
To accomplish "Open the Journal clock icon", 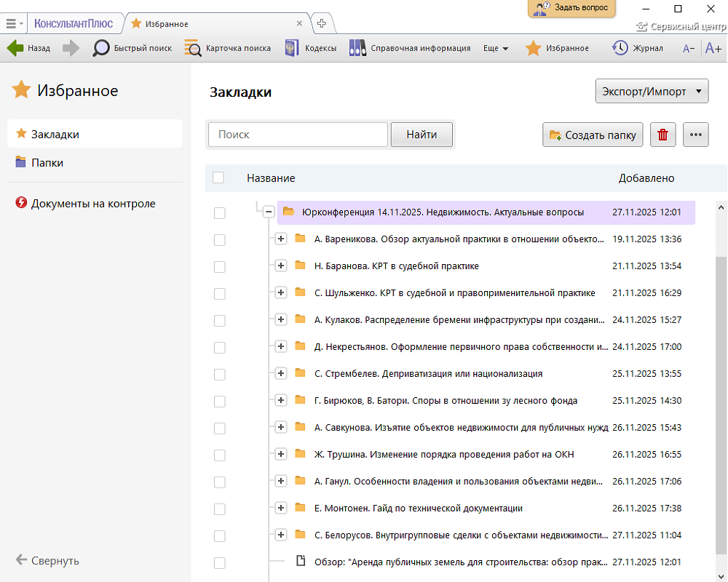I will (x=620, y=48).
